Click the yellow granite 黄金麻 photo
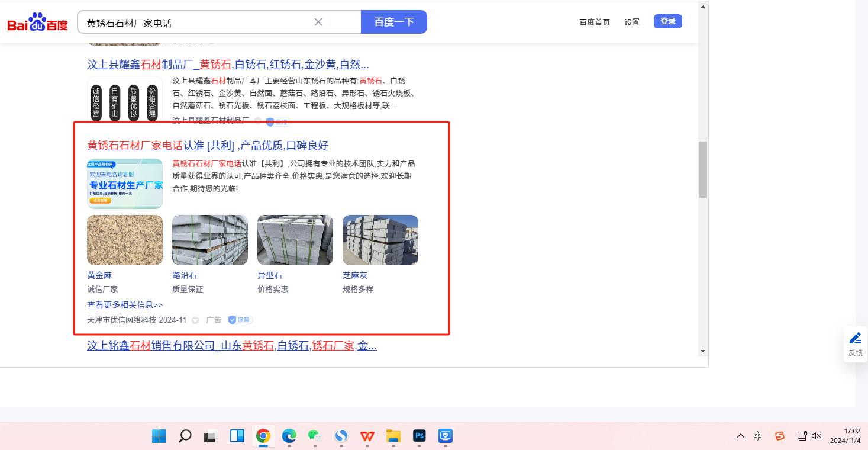The width and height of the screenshot is (868, 450). click(x=125, y=240)
